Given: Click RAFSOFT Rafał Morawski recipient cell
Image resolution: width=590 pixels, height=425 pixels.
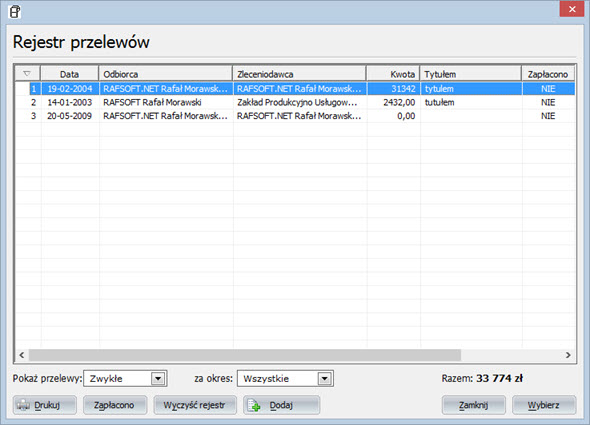Looking at the screenshot, I should pyautogui.click(x=166, y=102).
